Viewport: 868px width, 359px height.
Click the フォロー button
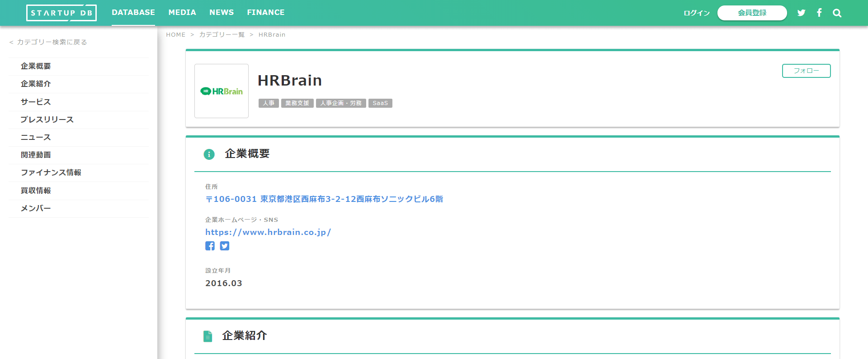807,71
